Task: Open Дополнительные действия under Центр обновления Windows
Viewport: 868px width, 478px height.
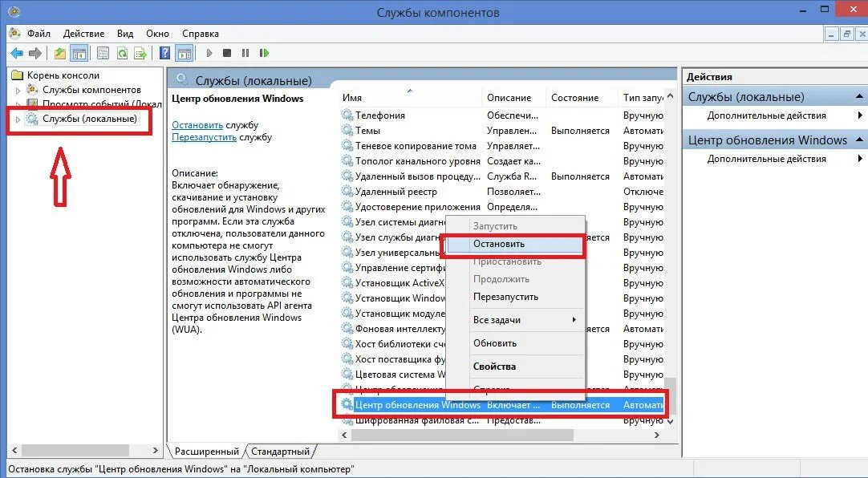Action: click(766, 159)
